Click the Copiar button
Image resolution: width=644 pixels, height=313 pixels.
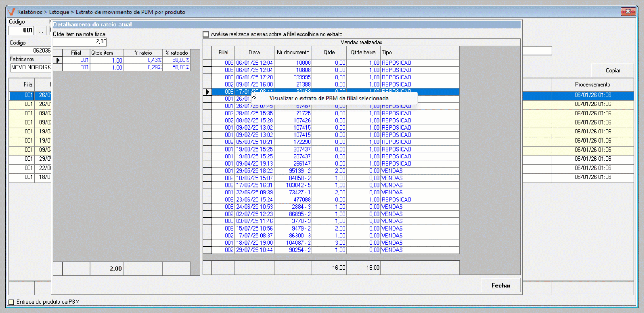(613, 71)
